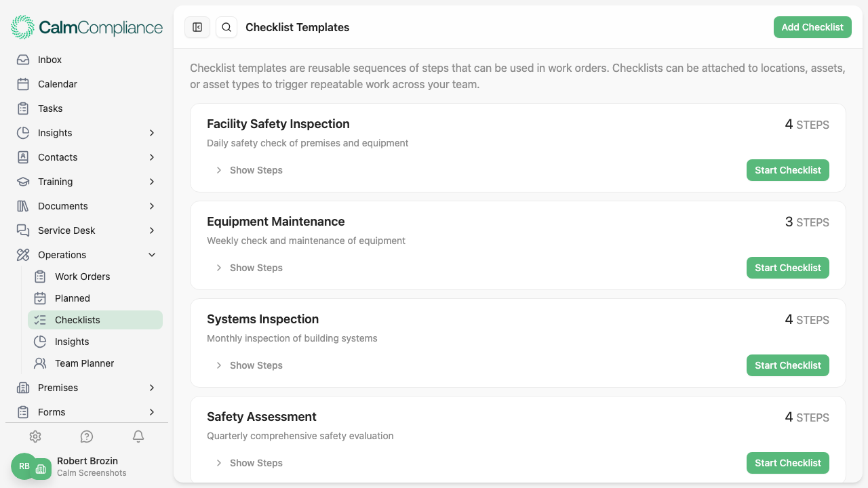This screenshot has height=488, width=868.
Task: Click the Planned calendar-check icon
Action: [40, 298]
